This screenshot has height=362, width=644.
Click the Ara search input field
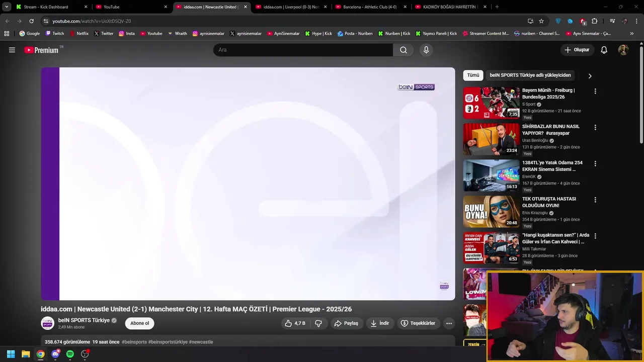tap(303, 50)
